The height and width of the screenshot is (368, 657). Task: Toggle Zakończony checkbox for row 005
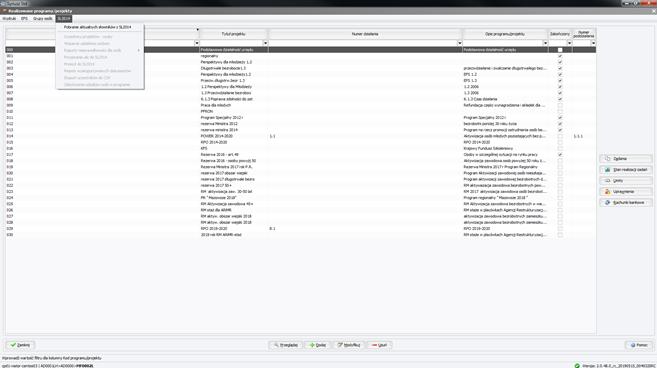[560, 80]
